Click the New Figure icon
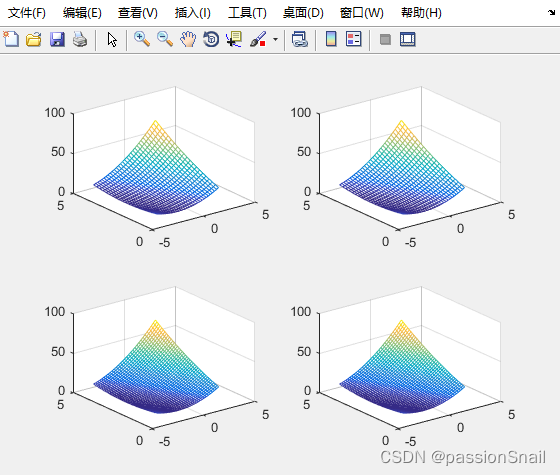This screenshot has width=560, height=475. tap(11, 39)
